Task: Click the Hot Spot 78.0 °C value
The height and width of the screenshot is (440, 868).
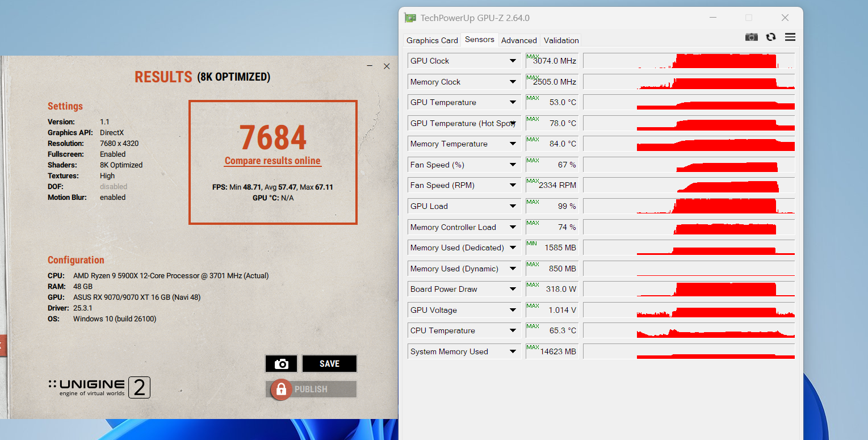Action: click(x=552, y=123)
